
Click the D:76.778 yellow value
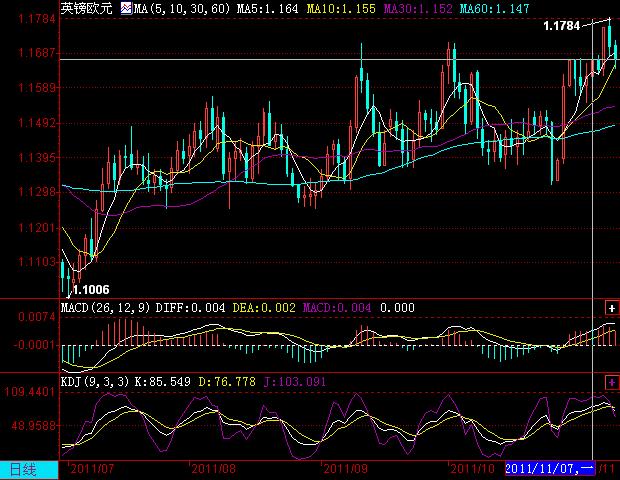227,382
